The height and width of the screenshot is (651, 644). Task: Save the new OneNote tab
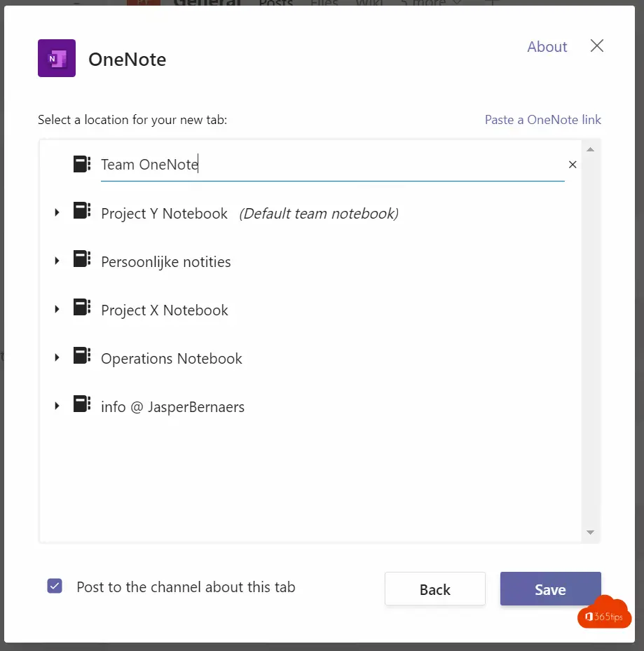pyautogui.click(x=551, y=589)
